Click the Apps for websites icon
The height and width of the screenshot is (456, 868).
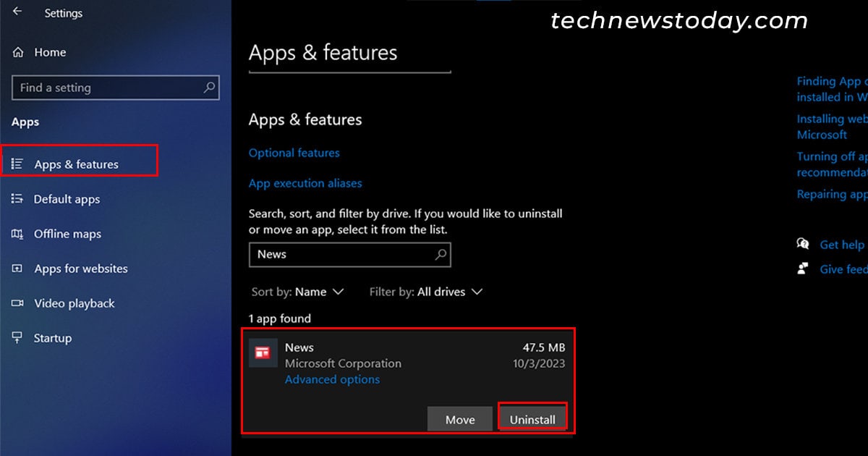coord(18,269)
